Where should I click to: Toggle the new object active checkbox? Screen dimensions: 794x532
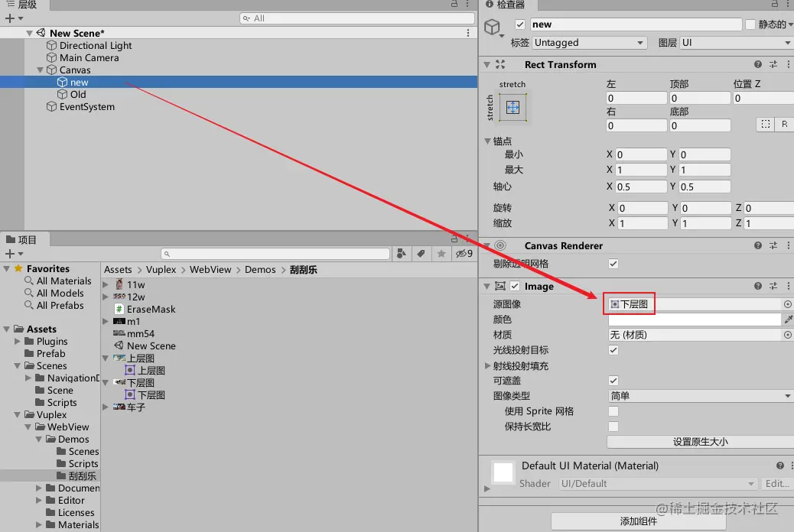click(519, 24)
